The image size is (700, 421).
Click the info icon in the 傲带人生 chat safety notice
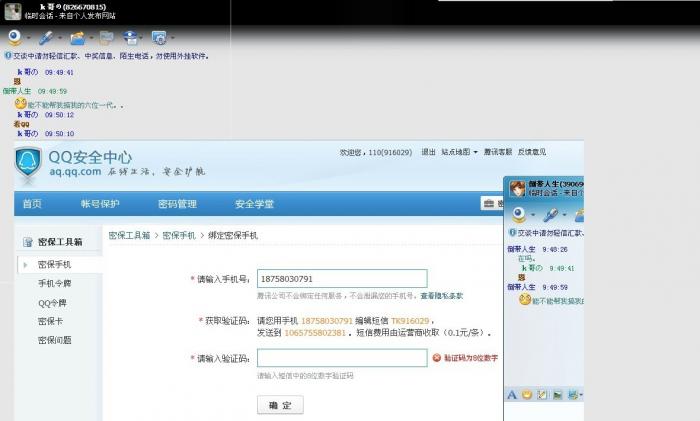512,233
